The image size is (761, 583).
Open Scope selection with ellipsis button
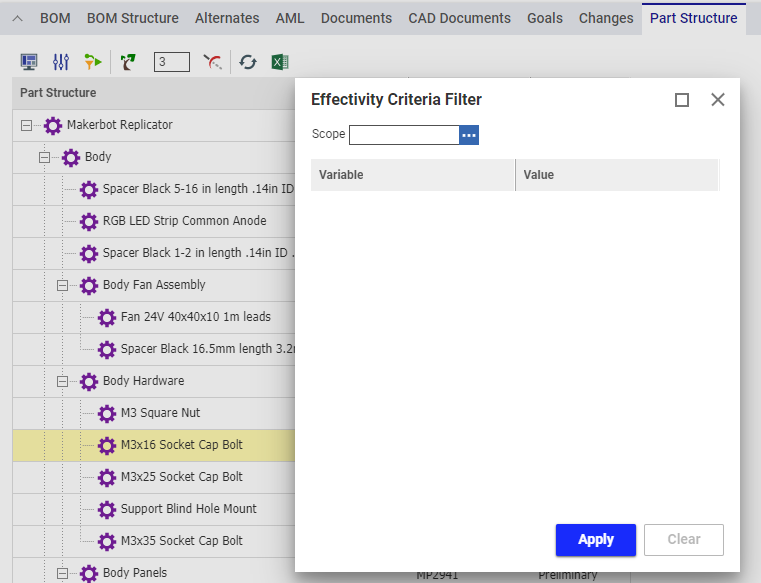pos(469,135)
